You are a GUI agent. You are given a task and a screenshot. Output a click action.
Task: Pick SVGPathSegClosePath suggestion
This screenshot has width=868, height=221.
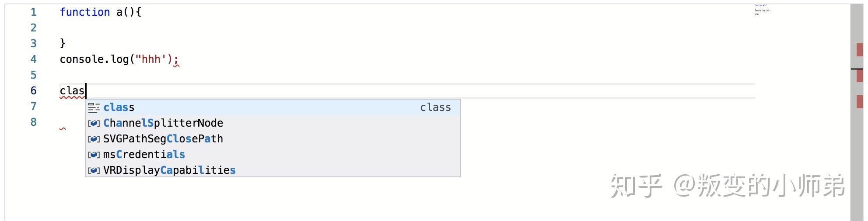(273, 139)
